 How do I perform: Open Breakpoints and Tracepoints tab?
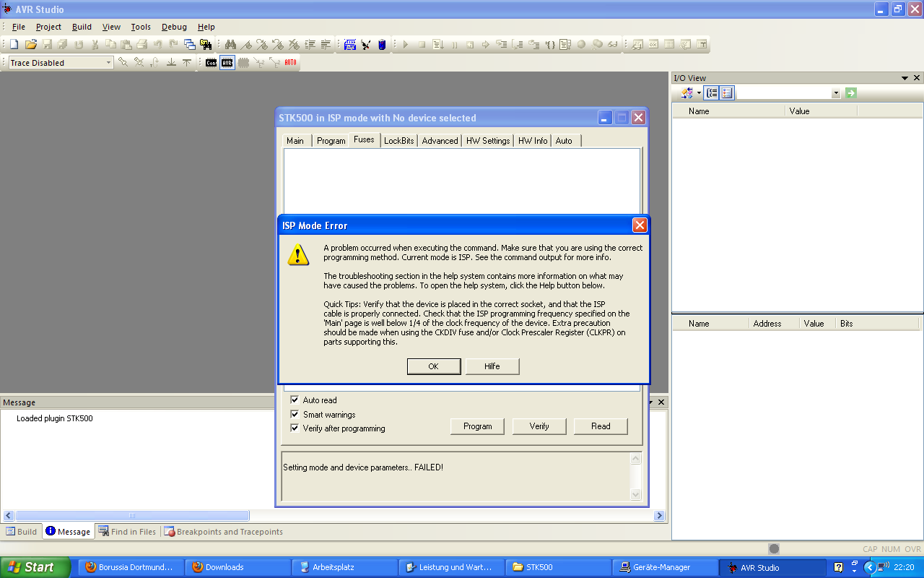pos(224,532)
